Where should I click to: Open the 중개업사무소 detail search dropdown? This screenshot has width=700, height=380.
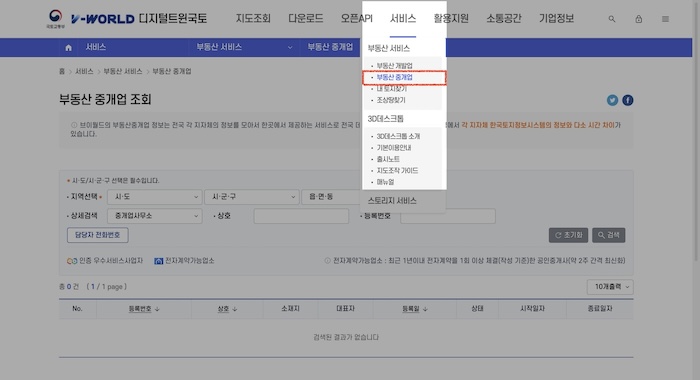154,216
